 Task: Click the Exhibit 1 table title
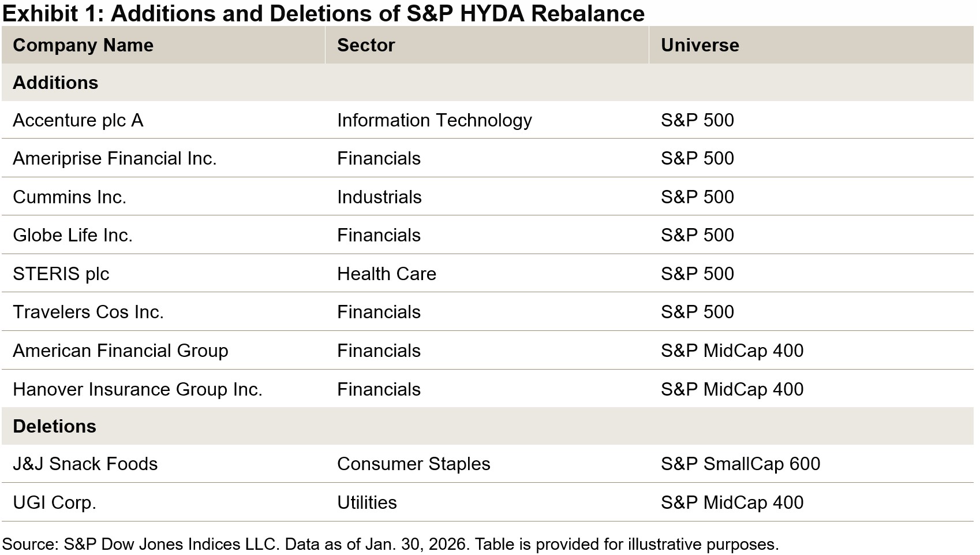(x=323, y=13)
